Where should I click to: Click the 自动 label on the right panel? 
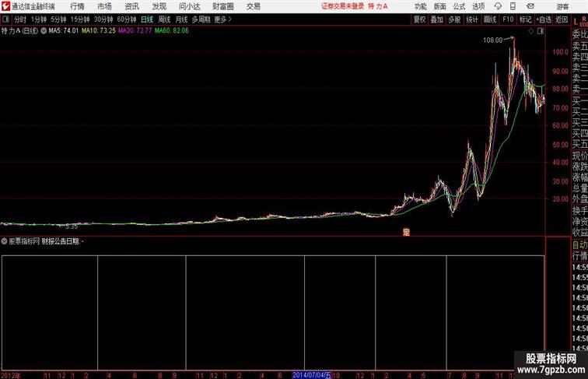pyautogui.click(x=579, y=244)
